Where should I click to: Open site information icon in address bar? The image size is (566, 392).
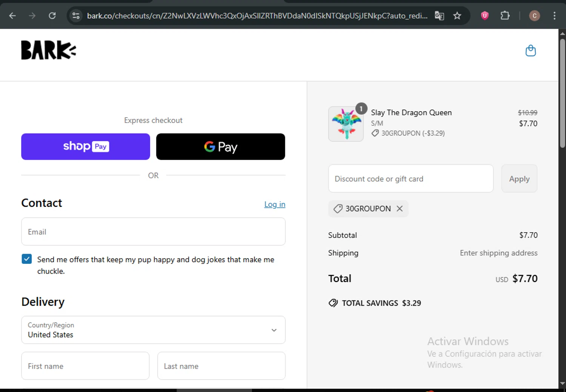click(x=76, y=15)
